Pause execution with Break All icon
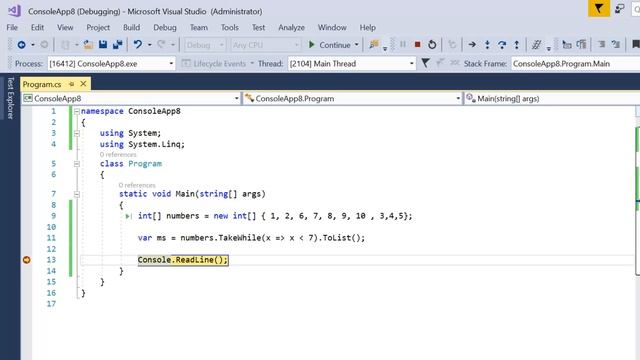This screenshot has width=640, height=360. click(403, 44)
